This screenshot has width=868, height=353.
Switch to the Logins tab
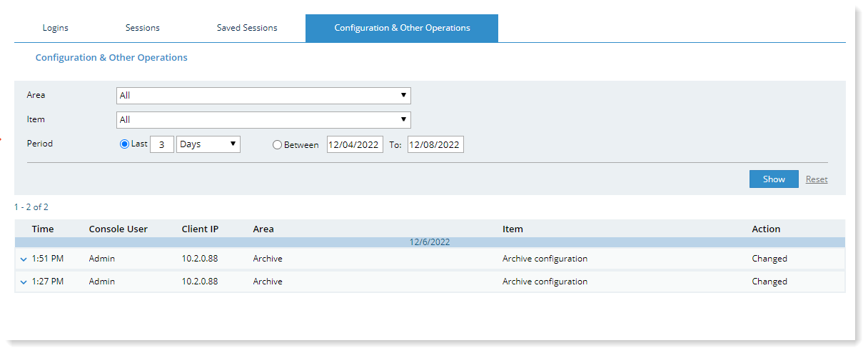[x=56, y=28]
